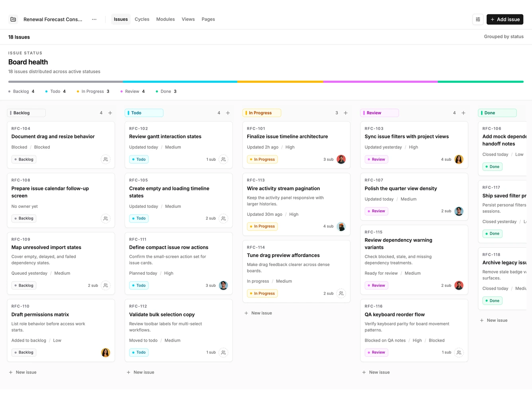Open Backlog status chip on RFC-110

pyautogui.click(x=24, y=352)
